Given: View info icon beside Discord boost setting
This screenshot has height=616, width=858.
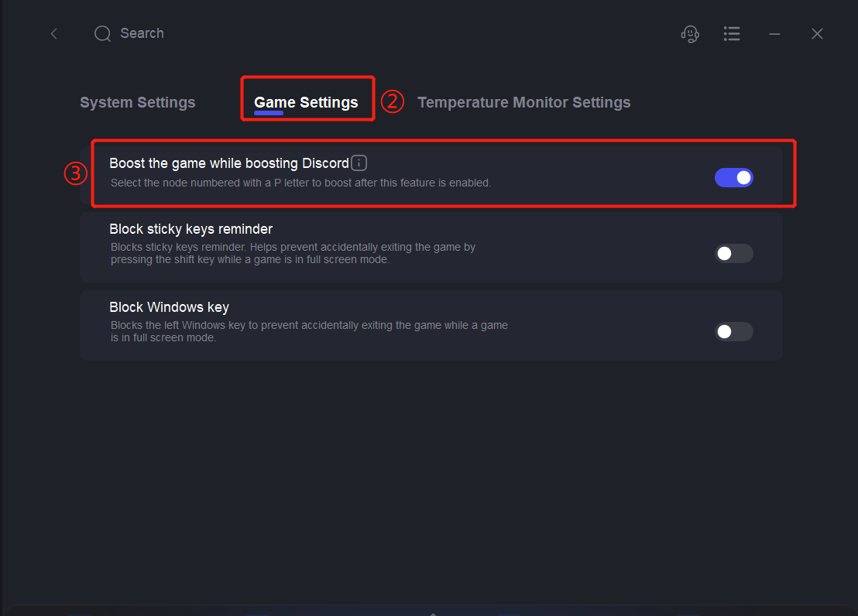Looking at the screenshot, I should coord(359,163).
